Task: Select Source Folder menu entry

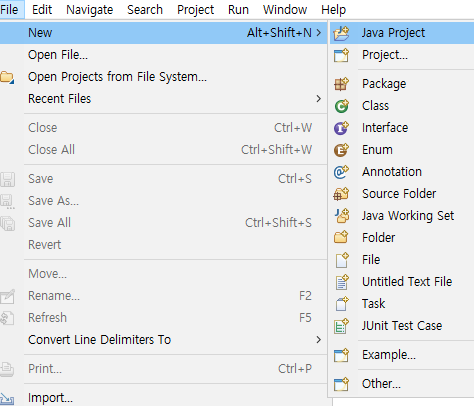Action: pyautogui.click(x=402, y=194)
